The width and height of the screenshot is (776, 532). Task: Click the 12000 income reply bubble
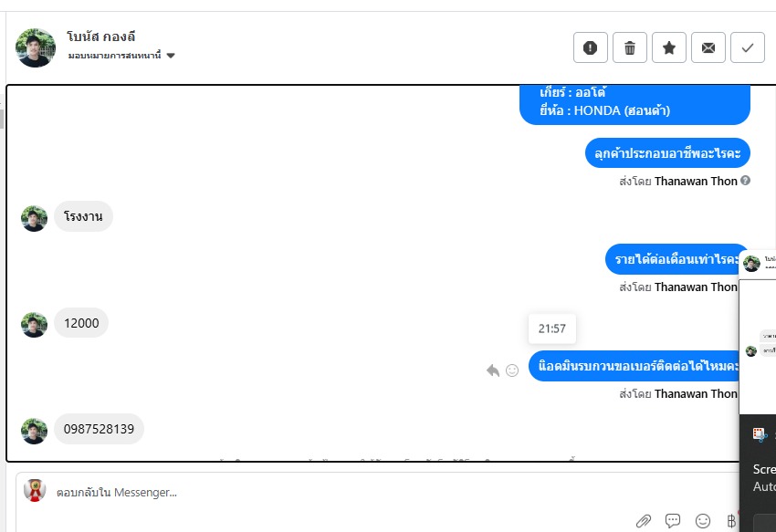click(x=81, y=323)
